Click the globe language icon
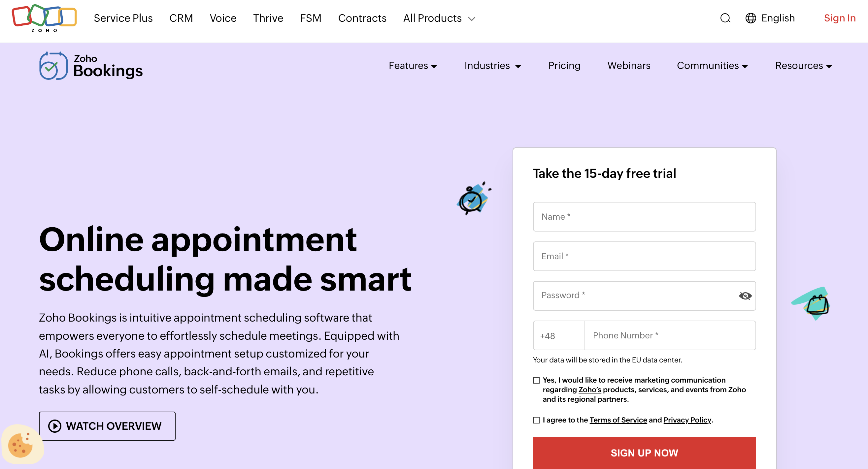The width and height of the screenshot is (868, 469). coord(751,18)
